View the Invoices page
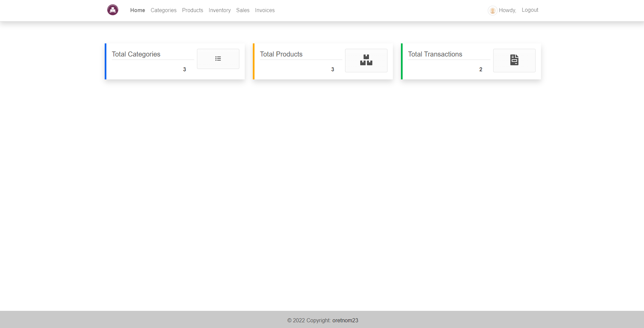The image size is (644, 328). point(265,10)
